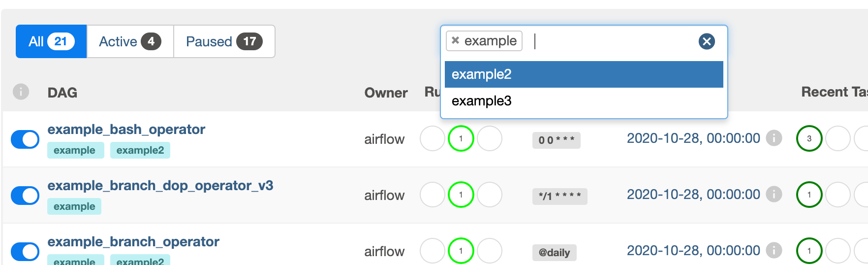Open successful runs circle for example_branch_operator
Image resolution: width=868 pixels, height=265 pixels.
click(x=461, y=251)
